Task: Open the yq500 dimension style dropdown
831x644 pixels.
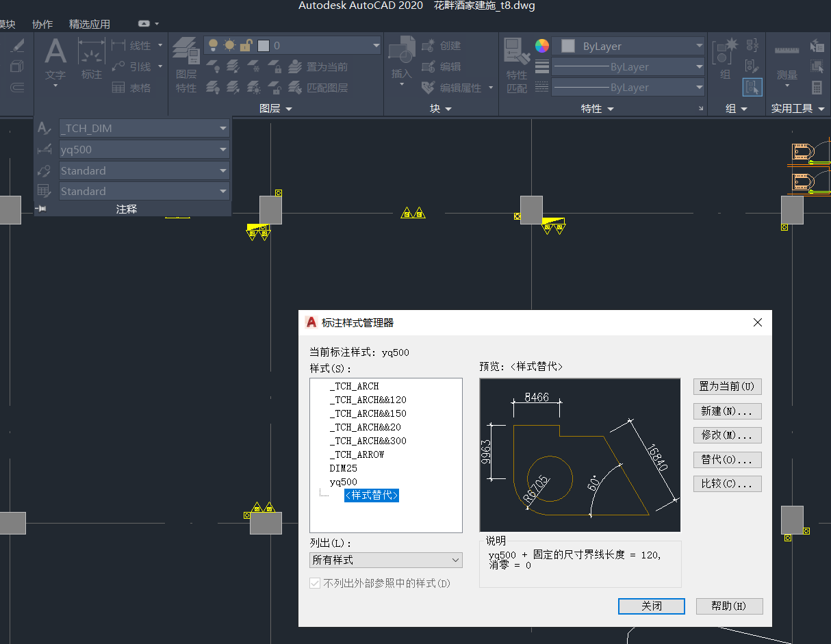Action: tap(223, 150)
